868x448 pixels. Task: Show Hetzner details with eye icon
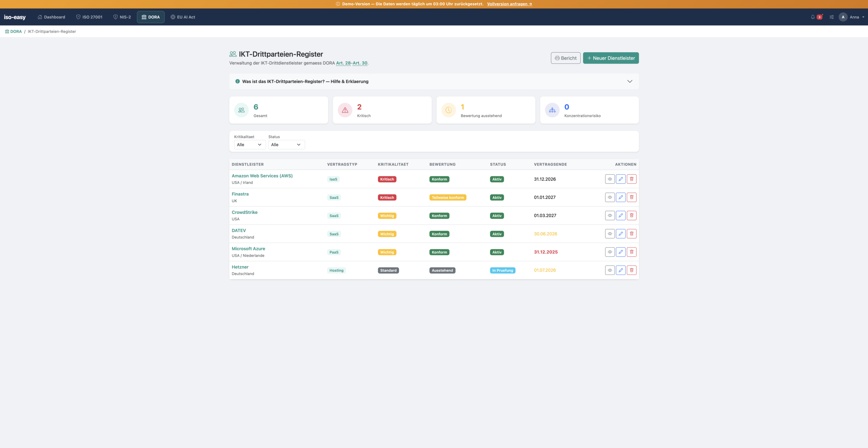pos(610,270)
